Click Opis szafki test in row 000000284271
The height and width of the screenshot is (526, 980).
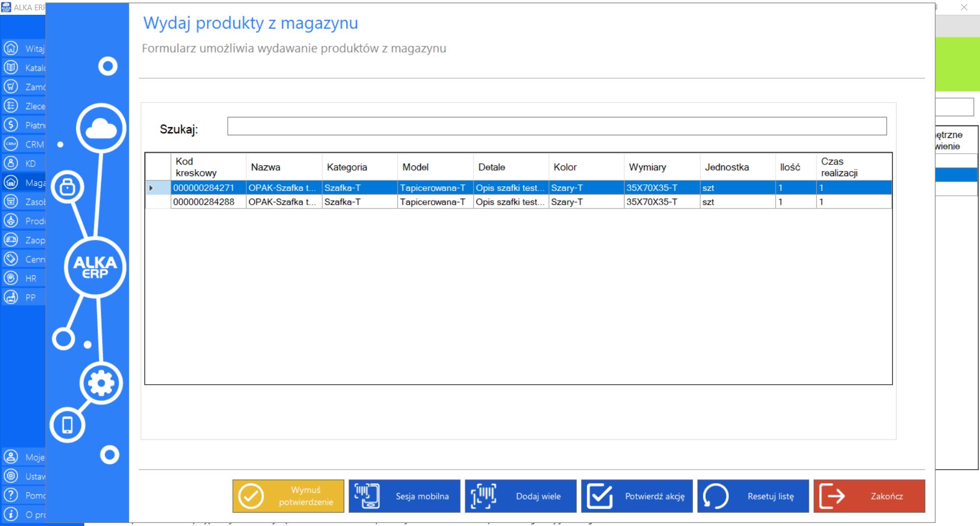[x=511, y=188]
